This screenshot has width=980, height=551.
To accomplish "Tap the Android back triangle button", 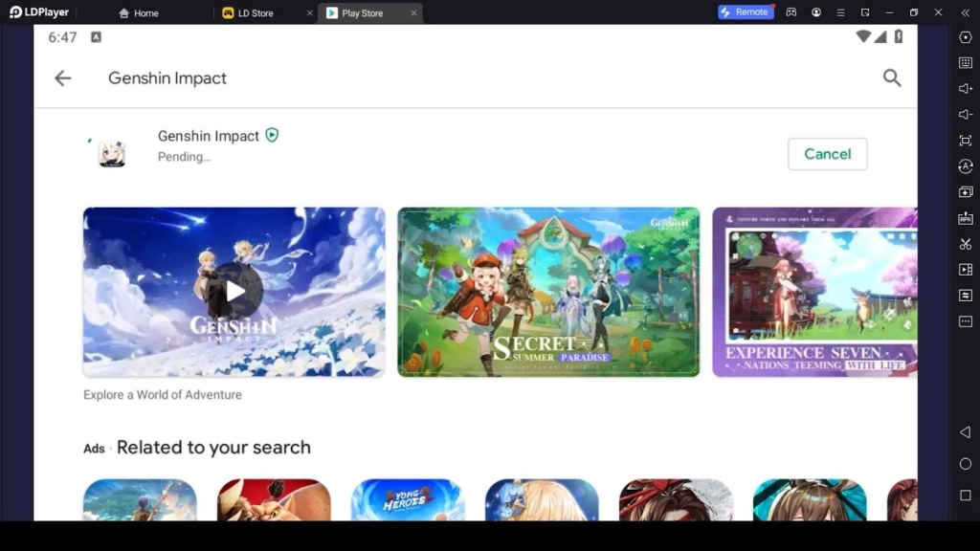I will (966, 432).
